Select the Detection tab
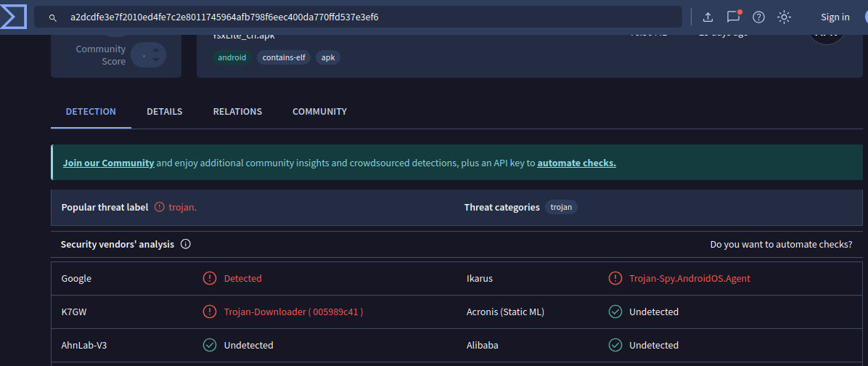The image size is (868, 366). coord(91,112)
